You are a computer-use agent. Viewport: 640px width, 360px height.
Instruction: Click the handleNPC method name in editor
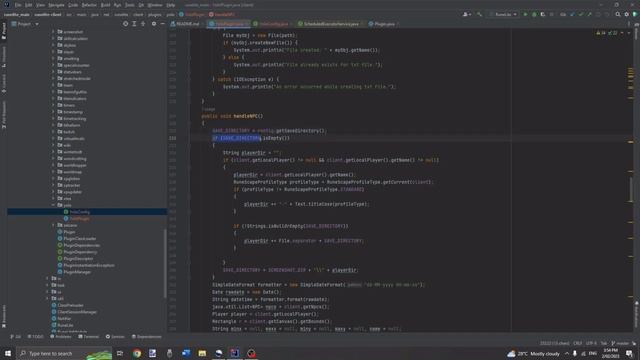(x=248, y=116)
